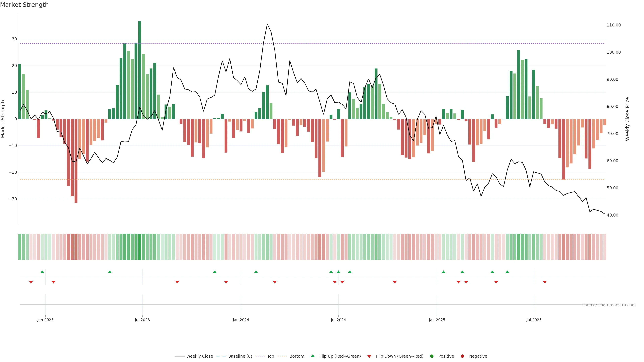Click the Jan 2025 x-axis label

(437, 320)
